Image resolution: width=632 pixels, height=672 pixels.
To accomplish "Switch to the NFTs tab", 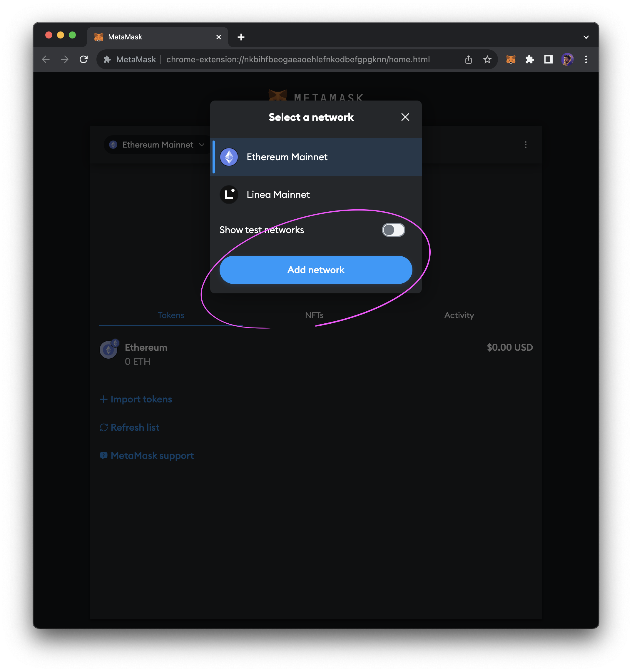I will (314, 315).
